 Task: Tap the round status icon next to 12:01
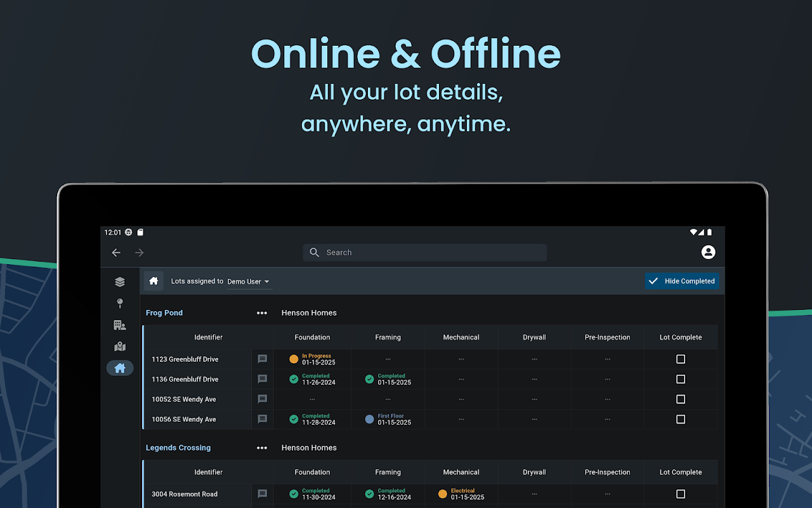point(129,232)
